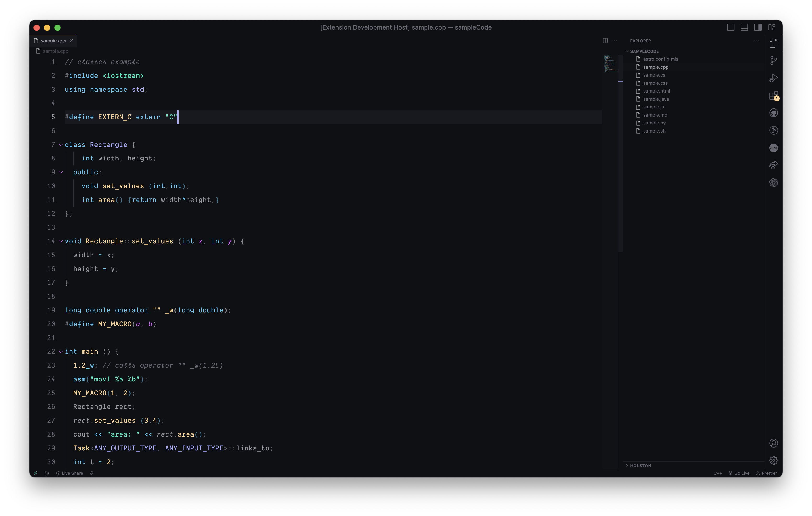Select the sample.cpp editor tab

coord(53,41)
